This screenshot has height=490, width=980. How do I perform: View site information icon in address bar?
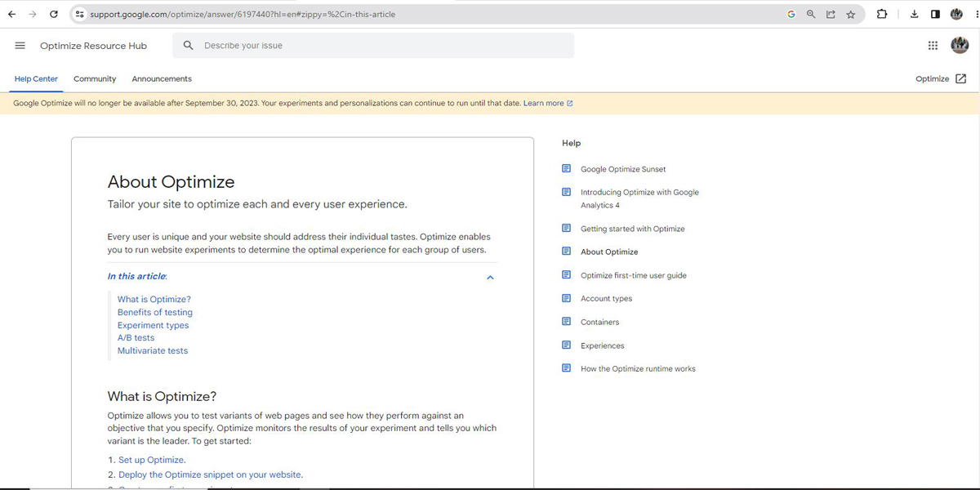(79, 14)
